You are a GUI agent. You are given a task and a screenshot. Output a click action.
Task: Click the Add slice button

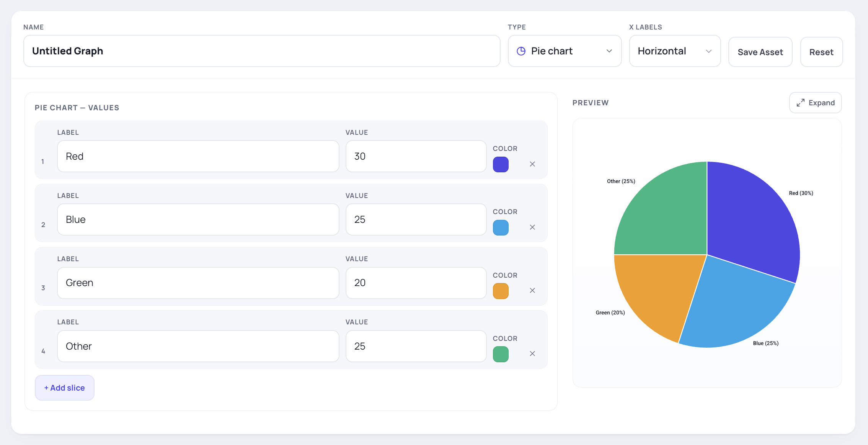(65, 388)
